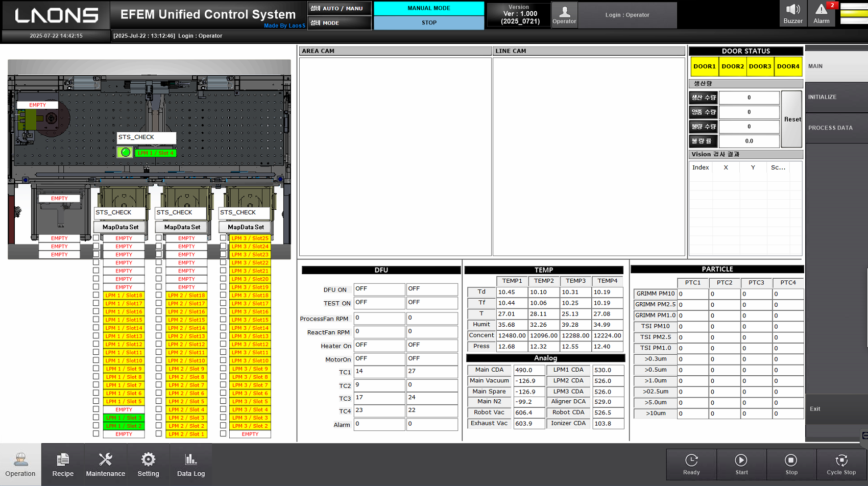Open the Maintenance page
Screen dimensions: 868x486
[x=105, y=465]
